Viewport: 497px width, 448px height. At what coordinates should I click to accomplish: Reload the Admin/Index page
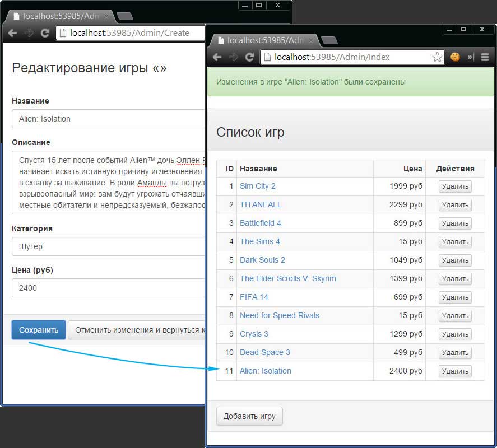[249, 57]
